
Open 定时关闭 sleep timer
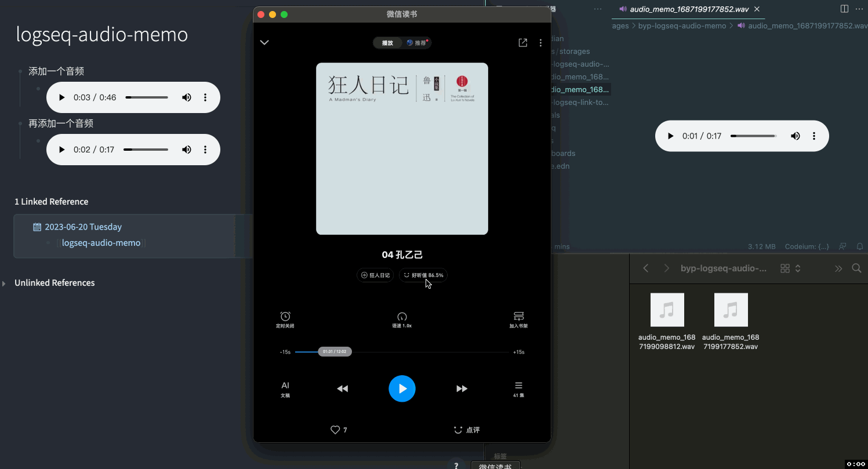pos(285,319)
